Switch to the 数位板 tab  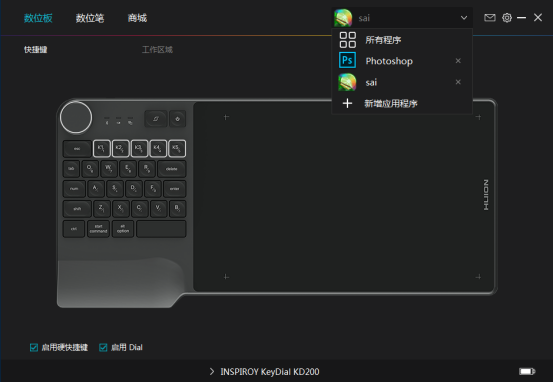coord(38,18)
